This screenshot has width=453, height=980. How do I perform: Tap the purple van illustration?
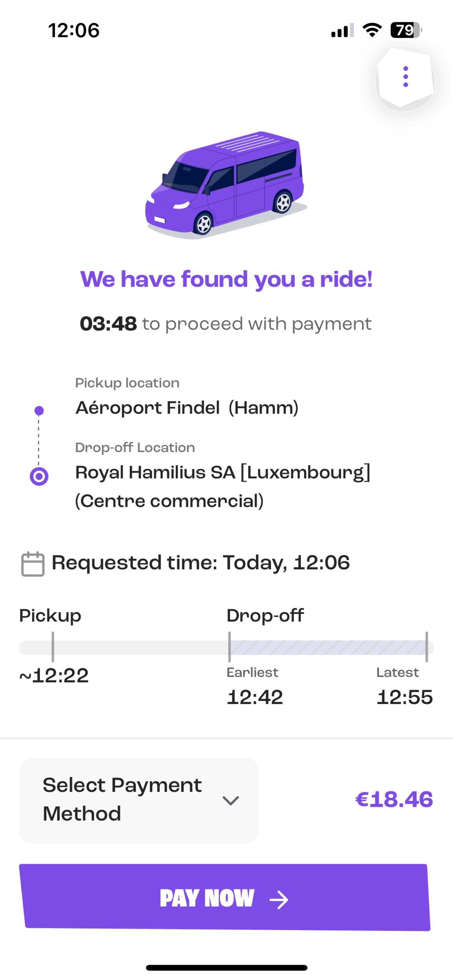(226, 185)
